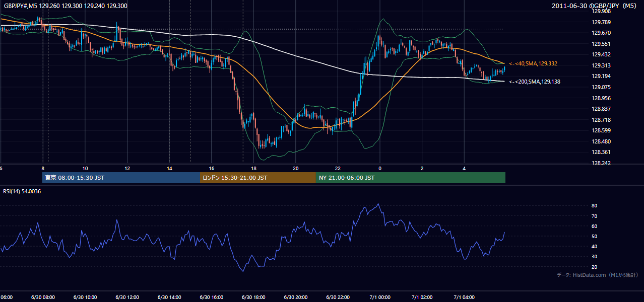Click hour tick 10 under price chart

click(85, 168)
